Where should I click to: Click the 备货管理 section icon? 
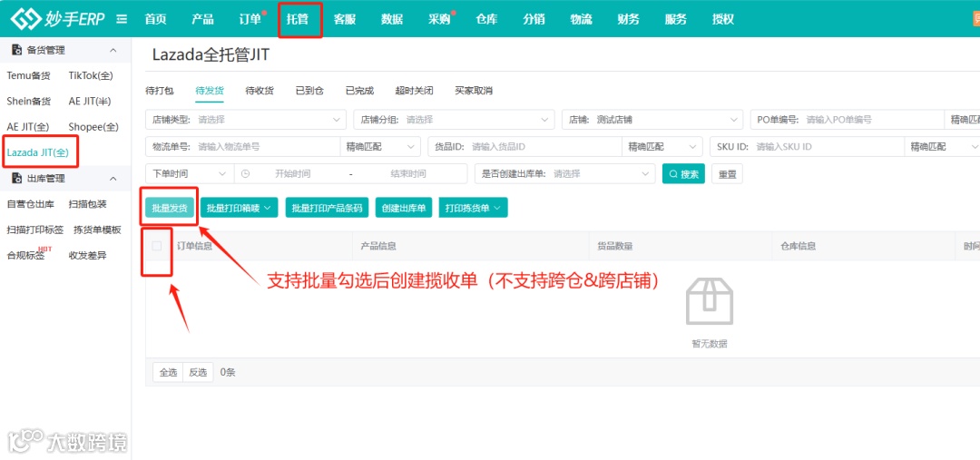coord(17,50)
